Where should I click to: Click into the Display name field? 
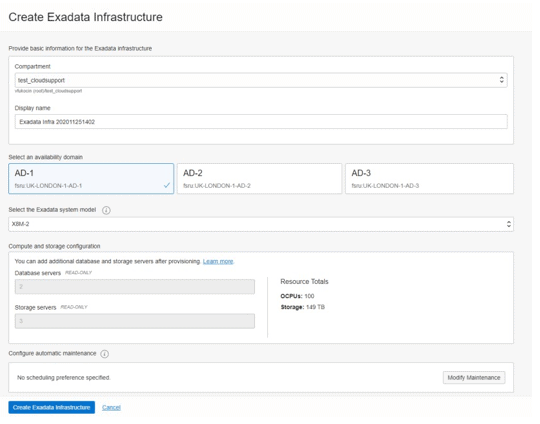[x=261, y=122]
